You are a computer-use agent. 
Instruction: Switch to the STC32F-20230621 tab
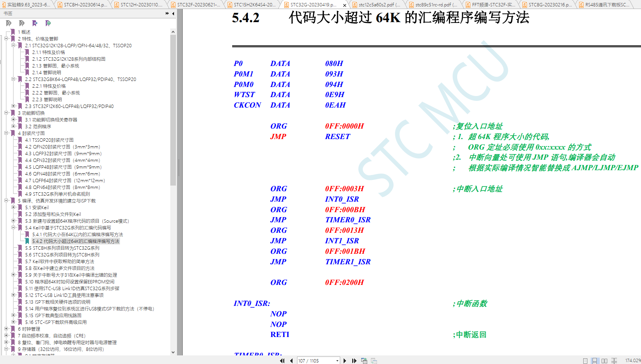click(197, 5)
